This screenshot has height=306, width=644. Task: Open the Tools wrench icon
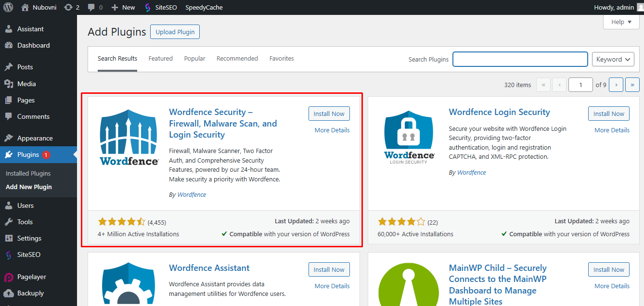(x=9, y=222)
